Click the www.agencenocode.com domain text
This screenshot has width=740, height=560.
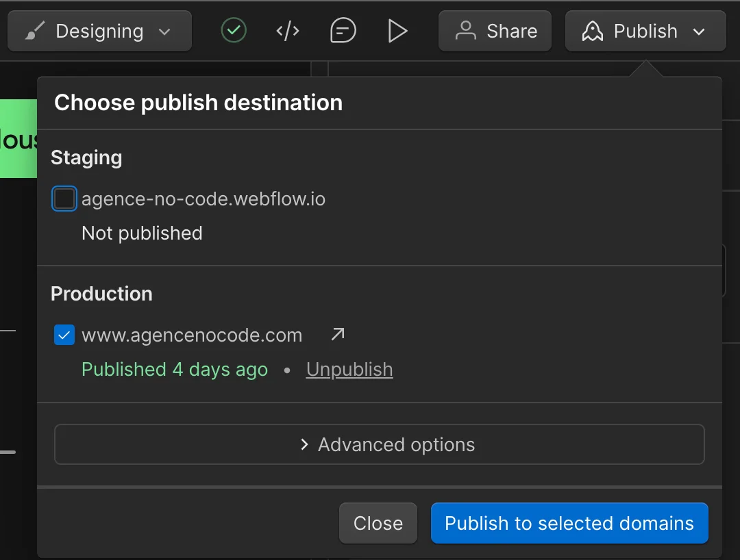(192, 335)
